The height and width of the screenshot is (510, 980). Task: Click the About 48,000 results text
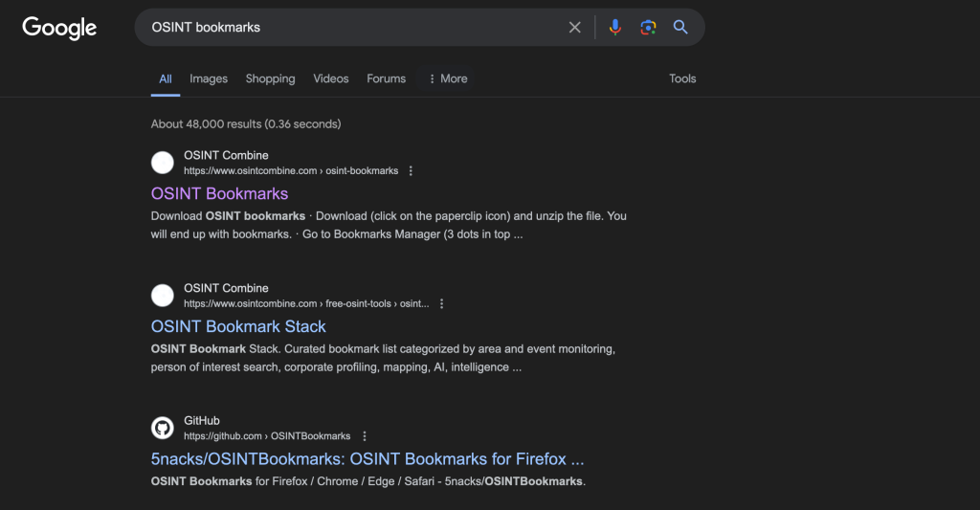click(246, 123)
